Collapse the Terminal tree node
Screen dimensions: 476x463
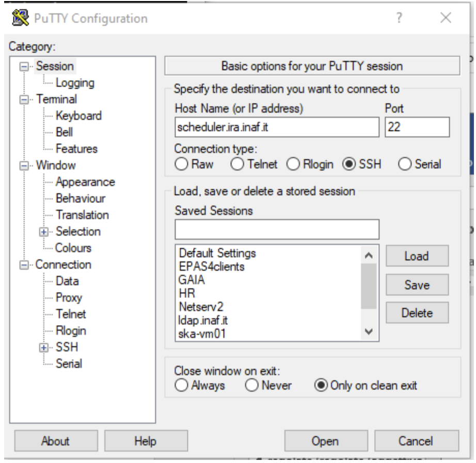(24, 100)
